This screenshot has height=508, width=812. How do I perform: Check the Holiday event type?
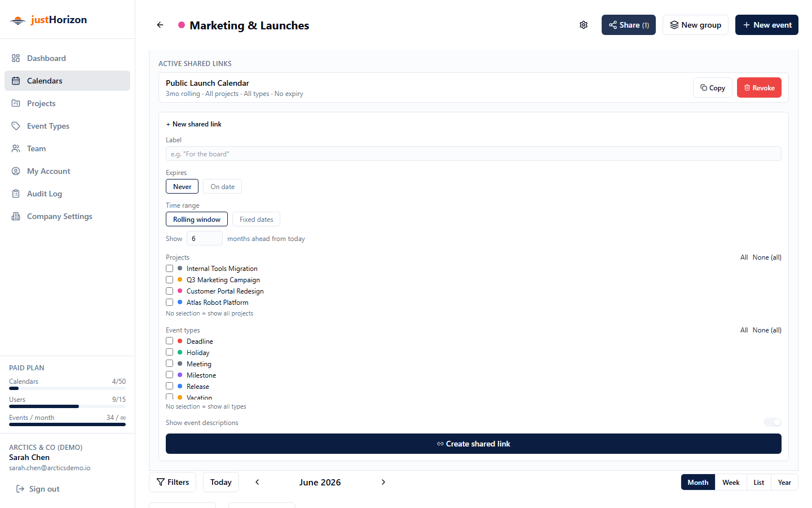click(169, 352)
